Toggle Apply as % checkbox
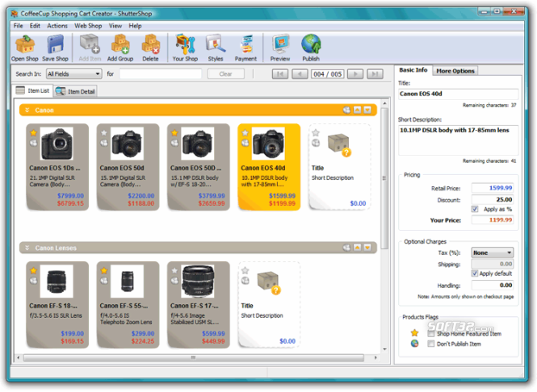537x392 pixels. pos(475,209)
